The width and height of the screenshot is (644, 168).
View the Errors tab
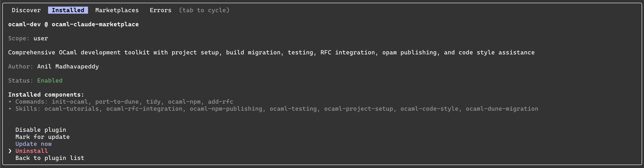tap(160, 10)
